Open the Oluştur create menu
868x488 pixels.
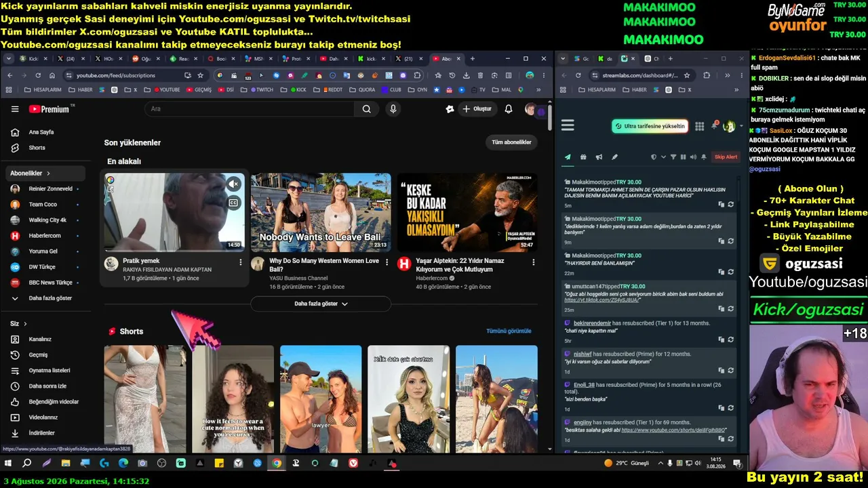coord(477,109)
